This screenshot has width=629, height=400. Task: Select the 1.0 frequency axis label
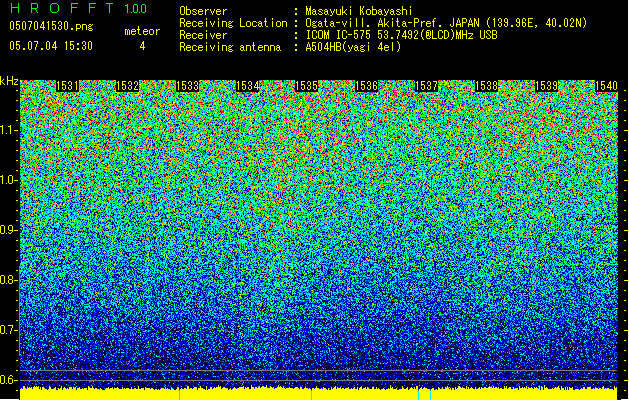9,180
